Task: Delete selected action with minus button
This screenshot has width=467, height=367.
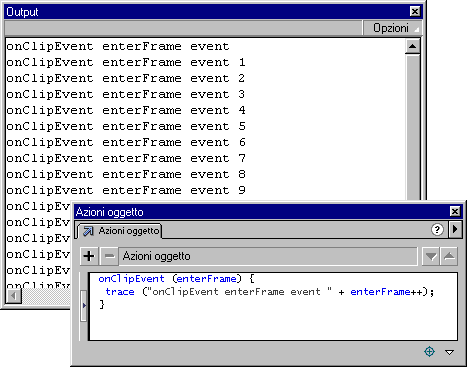Action: click(x=109, y=256)
